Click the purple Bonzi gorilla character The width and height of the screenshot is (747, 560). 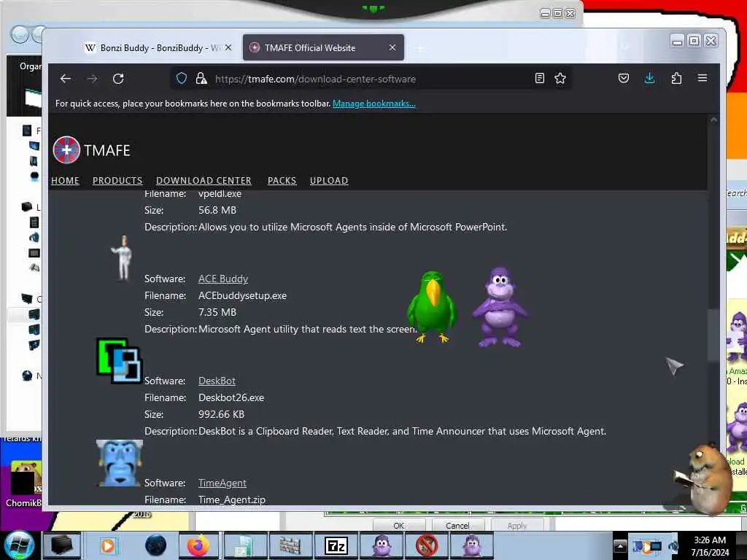(500, 307)
